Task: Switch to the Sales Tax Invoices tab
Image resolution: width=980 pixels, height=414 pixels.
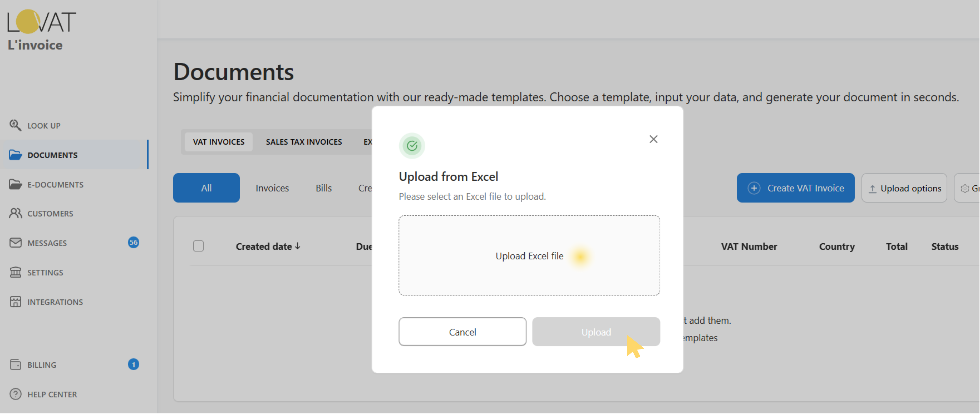Action: tap(304, 142)
